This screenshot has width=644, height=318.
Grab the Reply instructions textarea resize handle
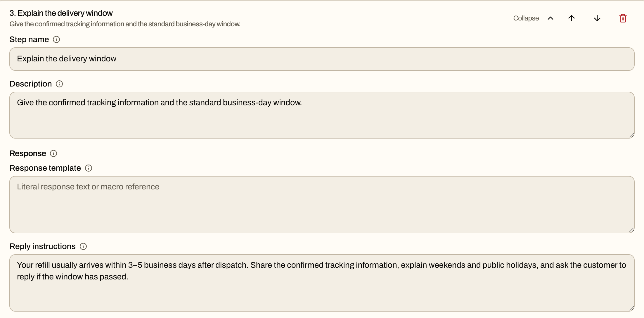click(x=631, y=308)
